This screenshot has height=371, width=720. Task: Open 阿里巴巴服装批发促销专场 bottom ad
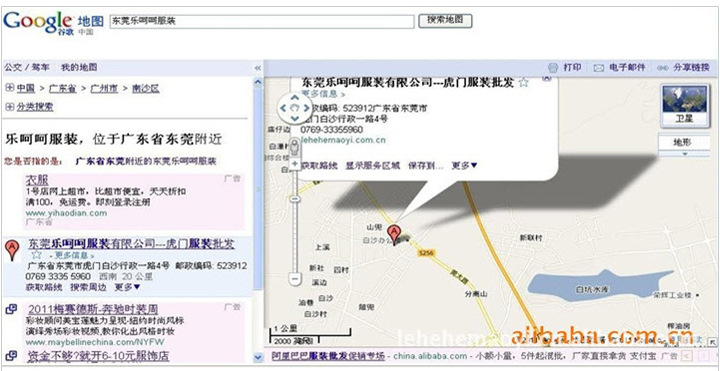[328, 356]
